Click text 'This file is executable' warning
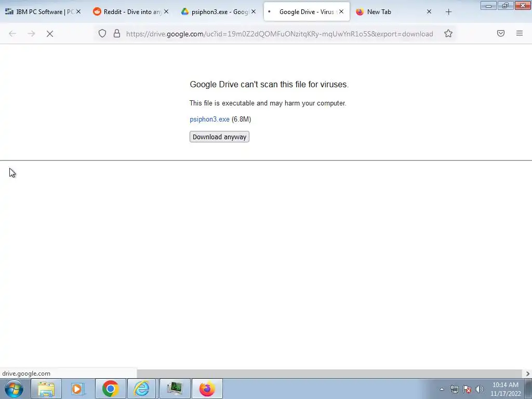The width and height of the screenshot is (532, 399). tap(268, 103)
